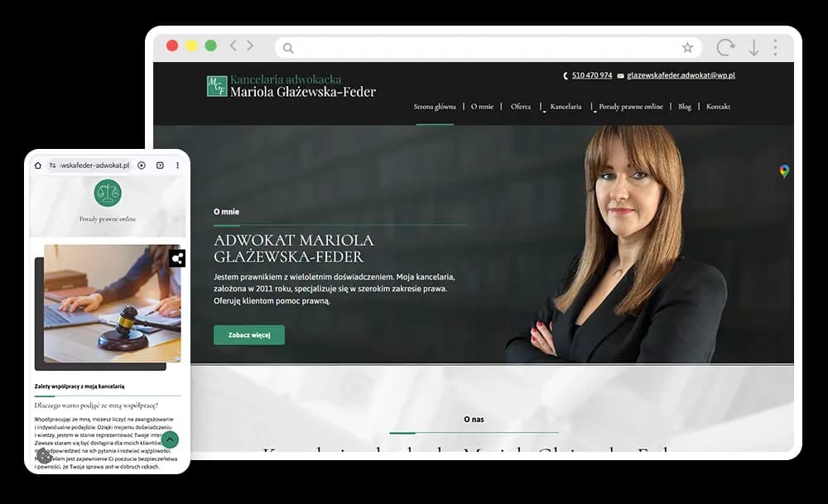Expand the Kancelaria dropdown in the navigation
This screenshot has width=828, height=504.
click(x=566, y=107)
